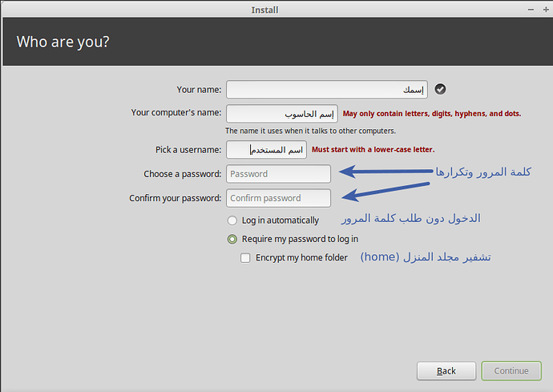553x392 pixels.
Task: Click the 'Who are you?' heading
Action: (63, 42)
